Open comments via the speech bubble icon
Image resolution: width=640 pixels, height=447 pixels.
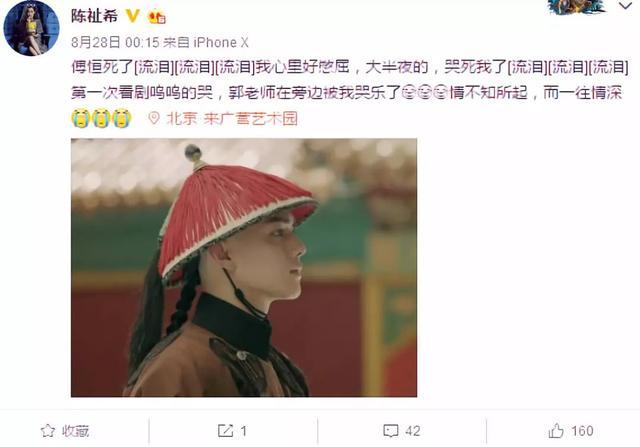coord(391,431)
